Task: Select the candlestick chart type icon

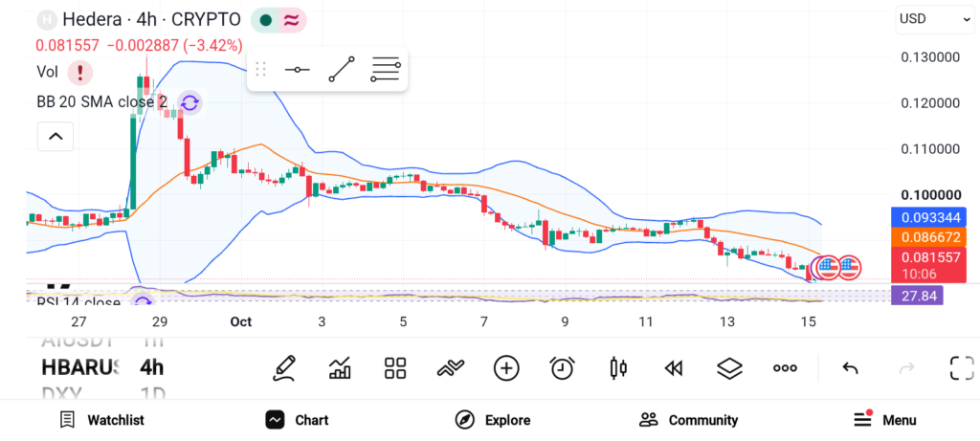Action: coord(618,368)
